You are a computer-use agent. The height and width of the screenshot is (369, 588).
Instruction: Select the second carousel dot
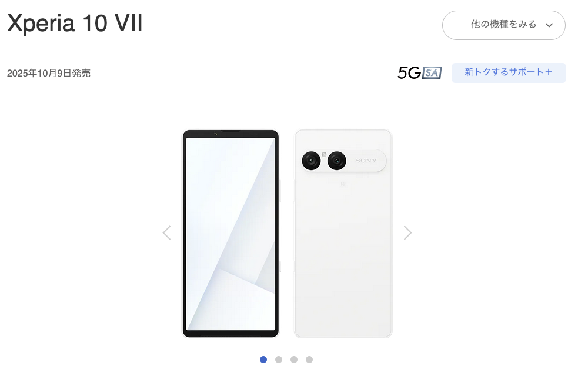pos(279,360)
